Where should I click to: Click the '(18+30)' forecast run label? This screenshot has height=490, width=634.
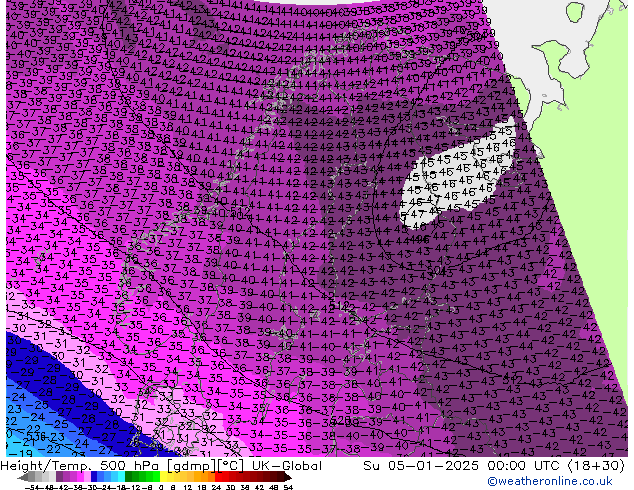596,466
